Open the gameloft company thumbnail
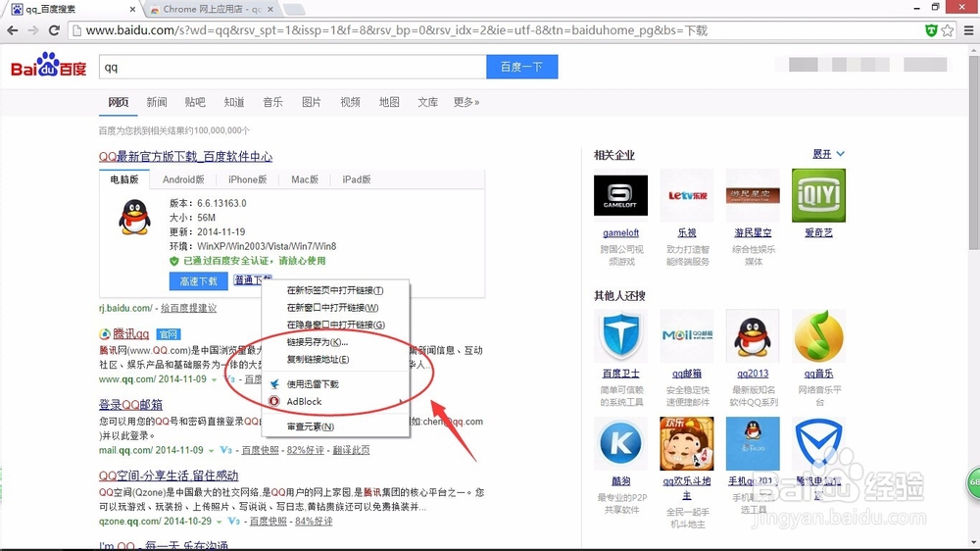980x551 pixels. point(620,195)
